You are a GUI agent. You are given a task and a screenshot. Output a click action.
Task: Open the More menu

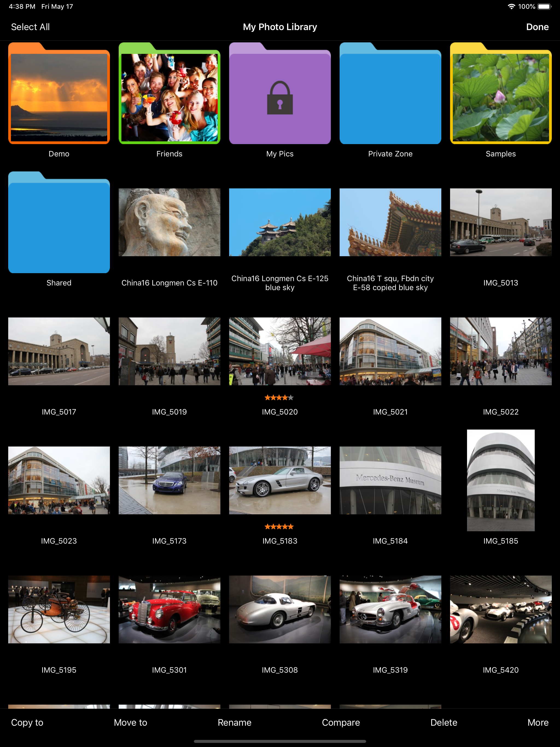(x=538, y=722)
